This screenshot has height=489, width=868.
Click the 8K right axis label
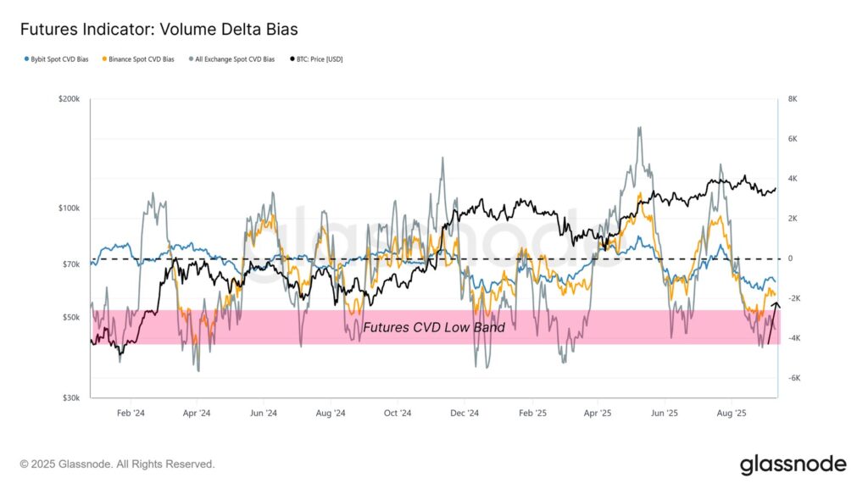click(793, 99)
